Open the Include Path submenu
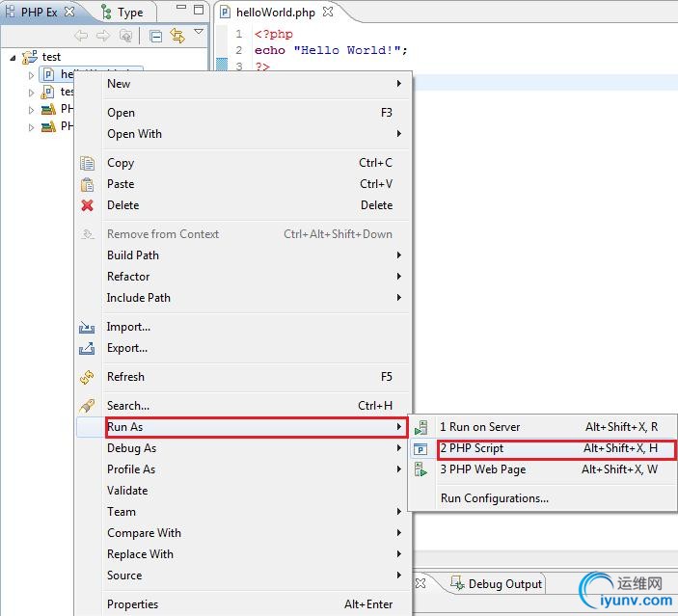The width and height of the screenshot is (678, 616). tap(256, 298)
